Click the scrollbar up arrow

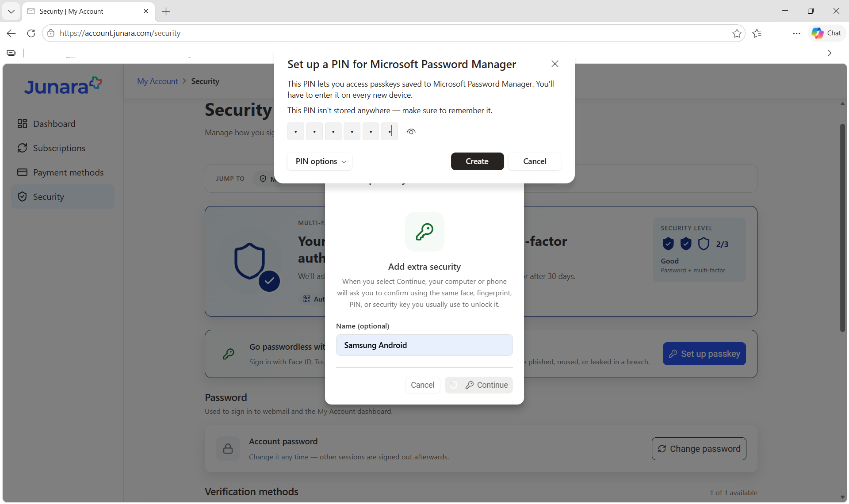pos(842,104)
